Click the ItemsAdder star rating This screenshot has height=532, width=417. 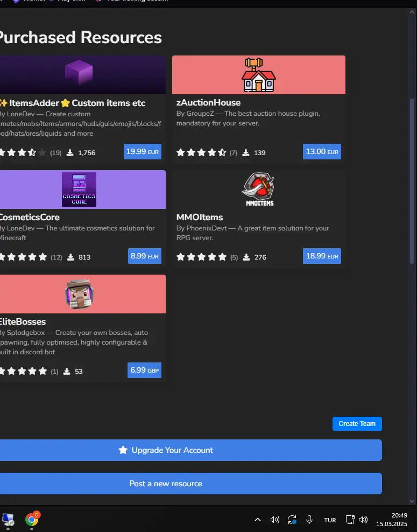click(x=23, y=153)
